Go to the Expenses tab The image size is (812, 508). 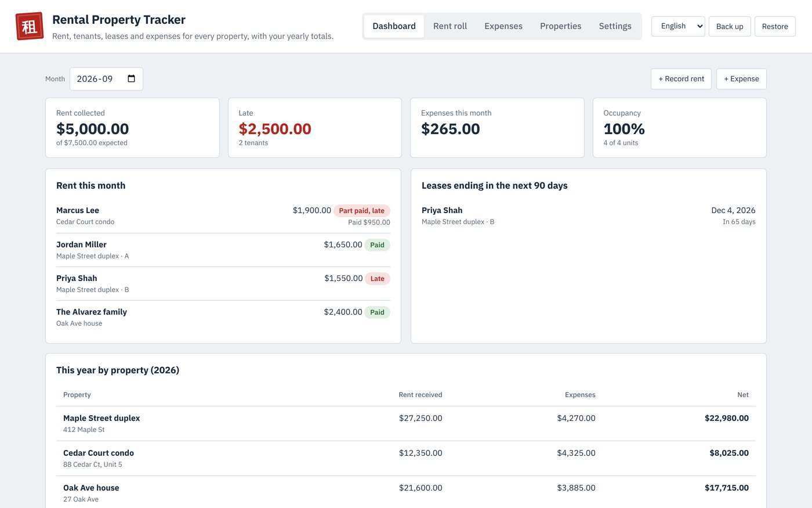(503, 26)
